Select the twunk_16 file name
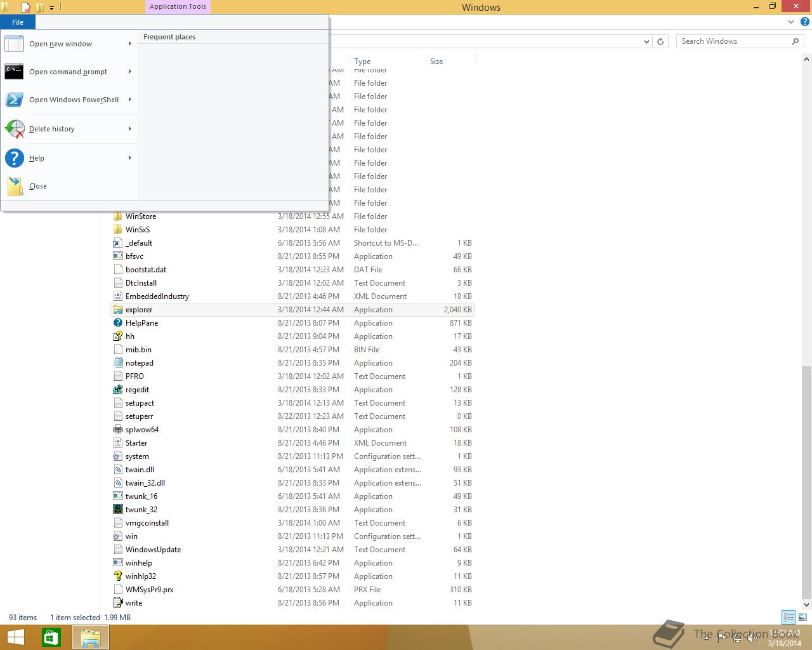 141,496
